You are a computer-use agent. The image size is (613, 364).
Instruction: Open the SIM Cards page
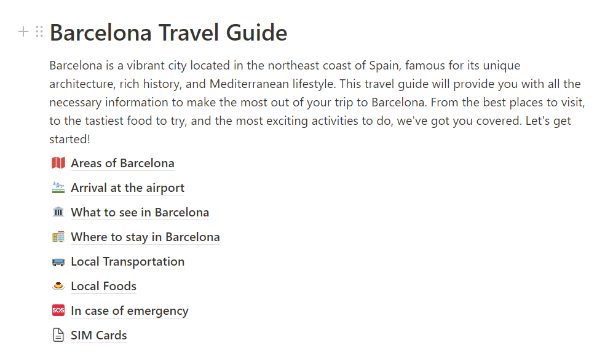[98, 335]
